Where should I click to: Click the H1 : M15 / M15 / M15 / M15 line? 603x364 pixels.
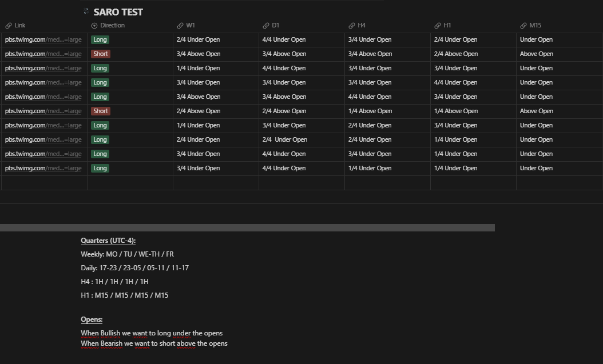pos(125,295)
